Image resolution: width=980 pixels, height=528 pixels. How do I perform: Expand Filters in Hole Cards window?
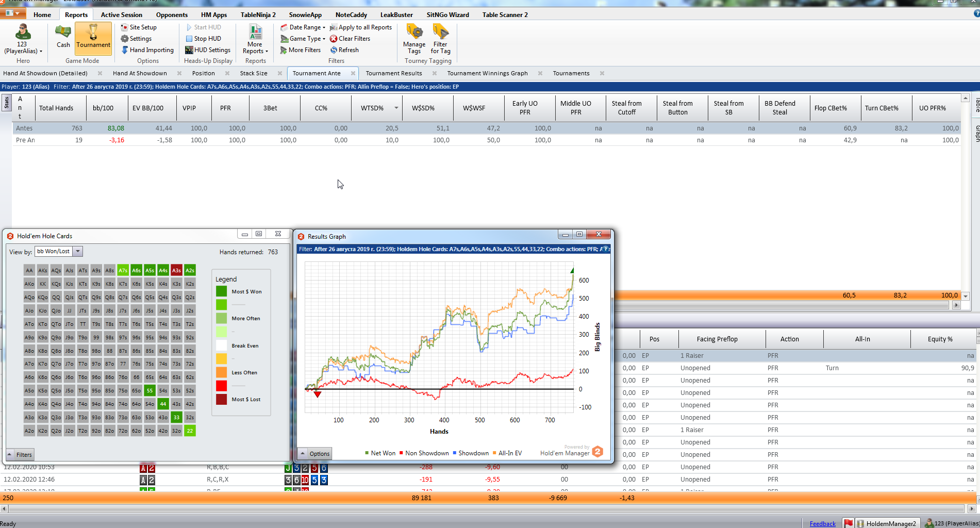tap(20, 454)
